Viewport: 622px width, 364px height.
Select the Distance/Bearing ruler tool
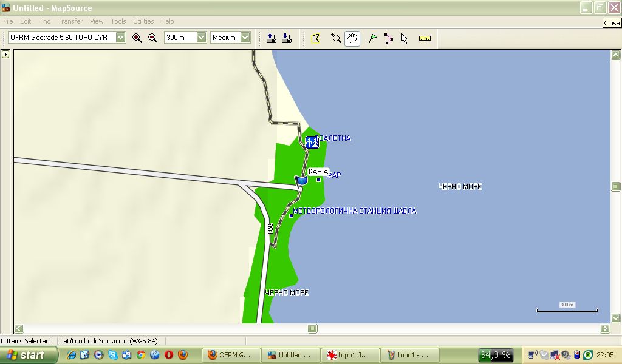click(x=425, y=38)
